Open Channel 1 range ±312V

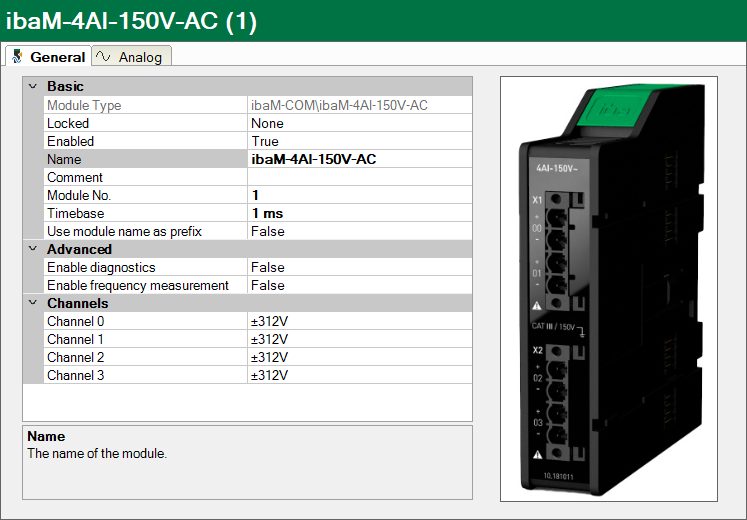click(360, 340)
